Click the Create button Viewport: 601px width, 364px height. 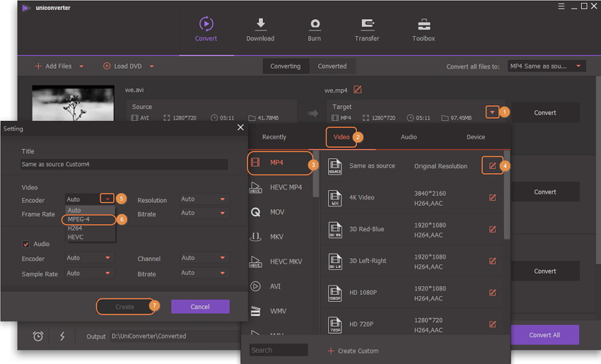point(125,307)
